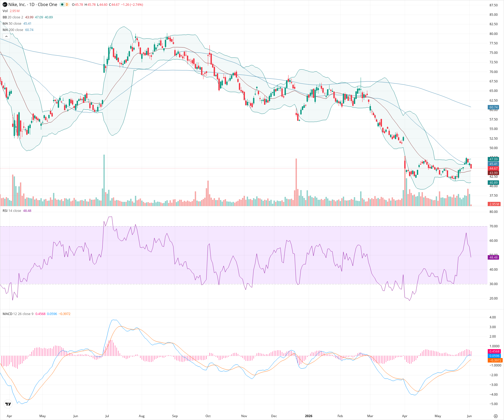Click the O45.78 open value in header

coord(77,4)
